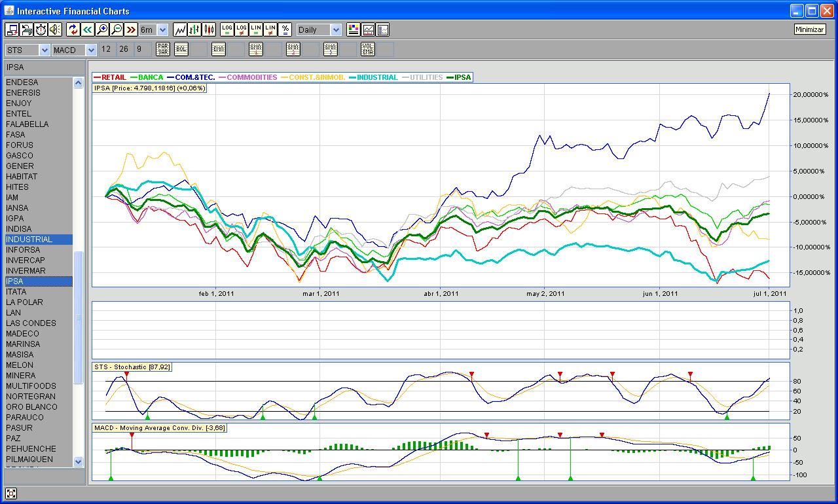Select LAN in the stock list
The width and height of the screenshot is (838, 504).
pos(14,313)
